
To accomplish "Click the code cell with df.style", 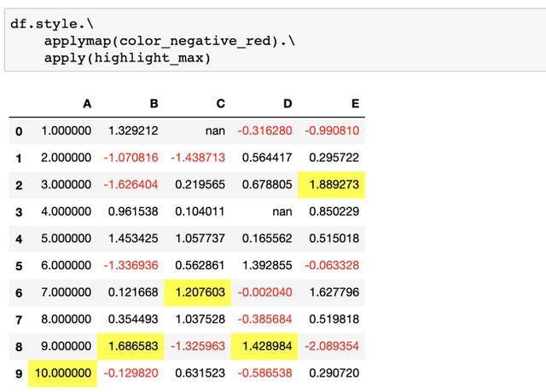I will (275, 40).
